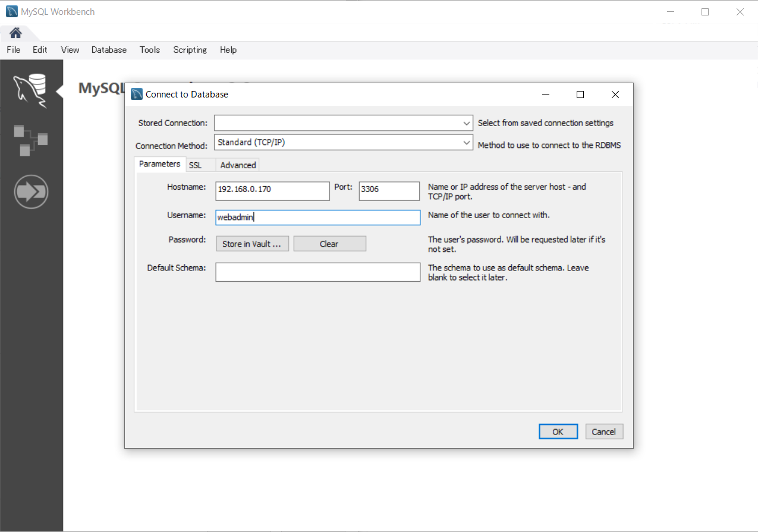Confirm the connection with OK
The width and height of the screenshot is (758, 532).
point(558,432)
